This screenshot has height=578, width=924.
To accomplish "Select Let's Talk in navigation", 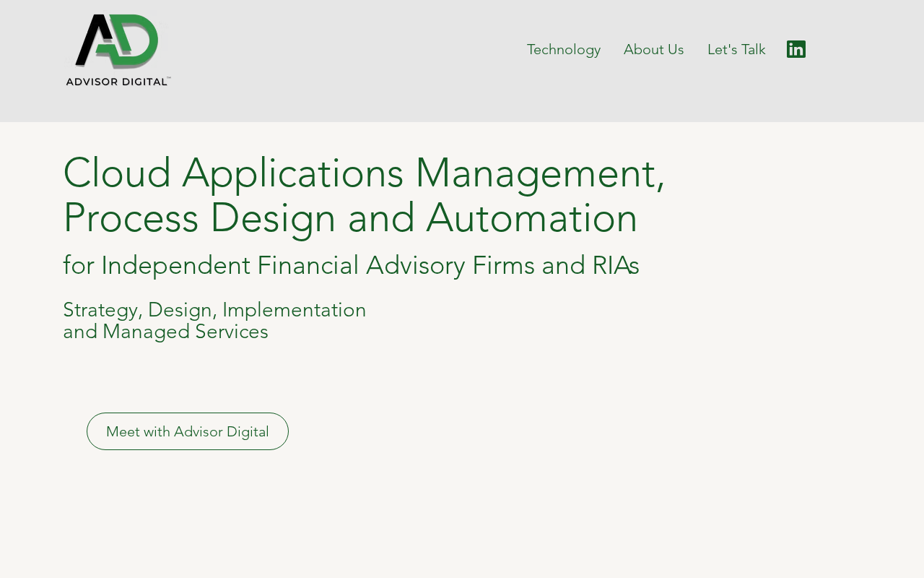I will 736,49.
